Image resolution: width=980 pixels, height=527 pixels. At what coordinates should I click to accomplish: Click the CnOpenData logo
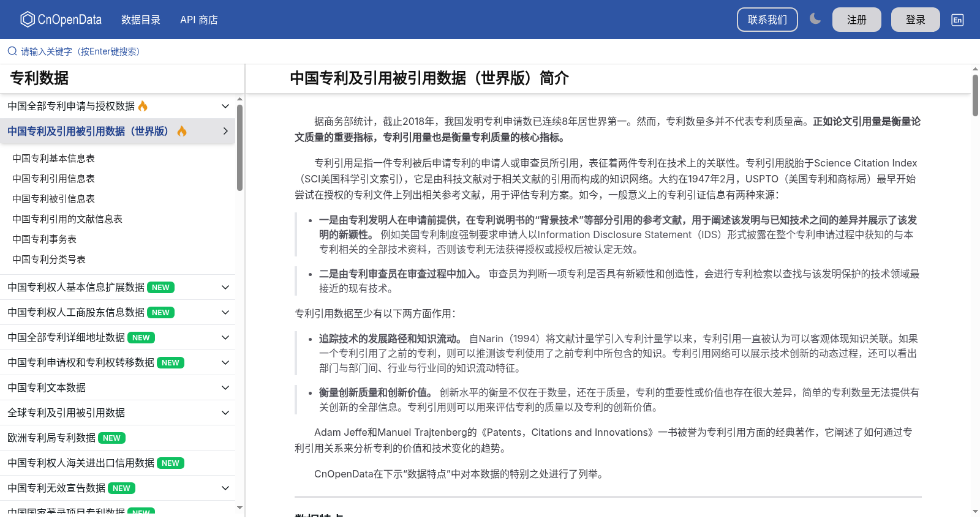point(61,20)
